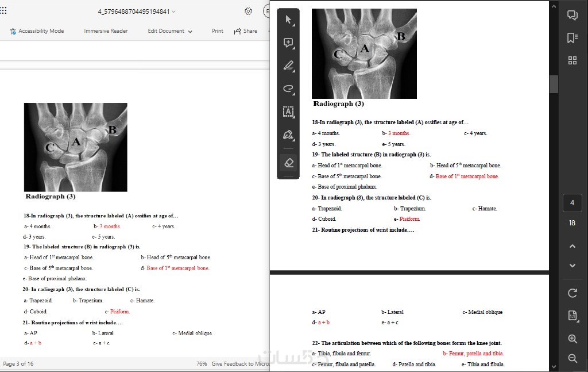
Task: Choose the selection arrow tool in PDF toolbar
Action: tap(288, 20)
